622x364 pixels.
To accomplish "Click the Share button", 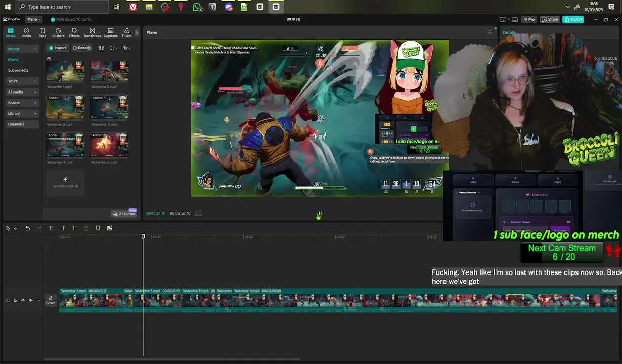I will (x=550, y=19).
